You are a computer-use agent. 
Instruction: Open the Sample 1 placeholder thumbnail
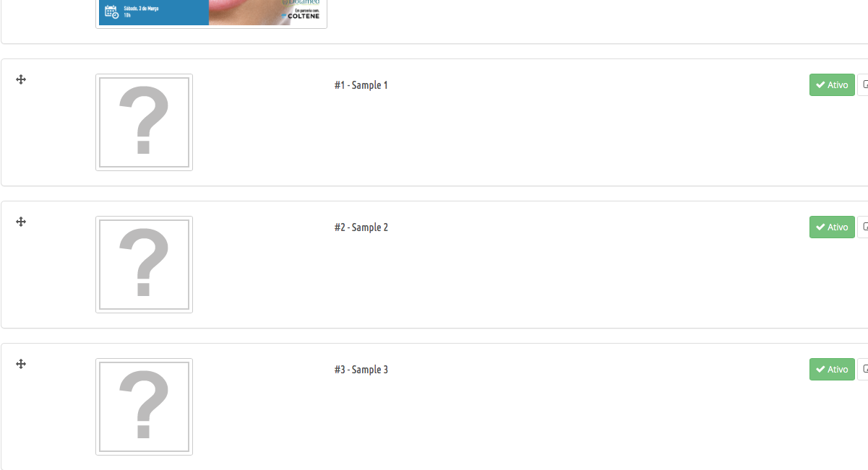point(144,122)
